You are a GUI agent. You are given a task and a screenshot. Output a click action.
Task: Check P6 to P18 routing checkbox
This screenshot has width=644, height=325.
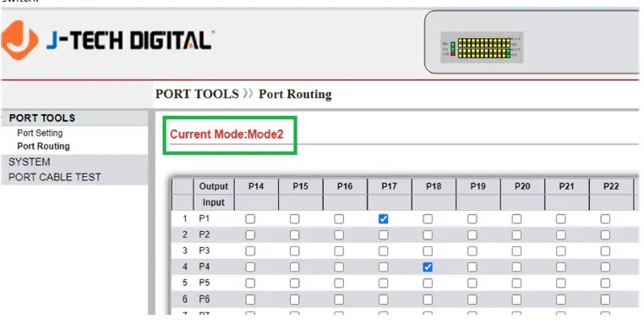428,300
